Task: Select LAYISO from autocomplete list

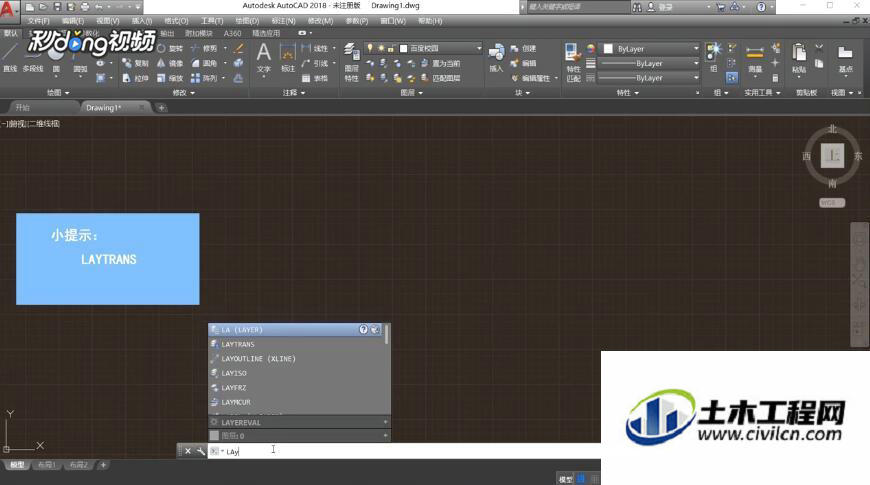Action: [234, 373]
